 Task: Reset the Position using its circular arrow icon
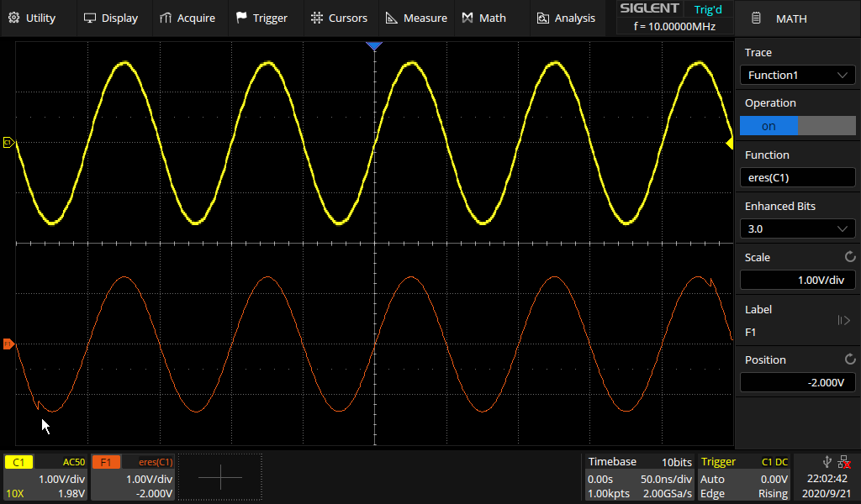pyautogui.click(x=850, y=360)
